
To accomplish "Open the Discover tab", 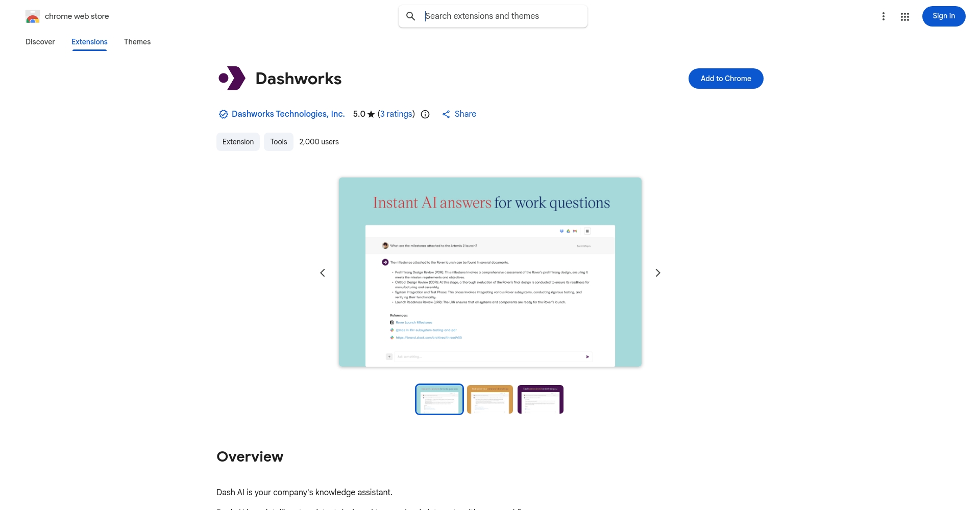I will click(x=40, y=42).
